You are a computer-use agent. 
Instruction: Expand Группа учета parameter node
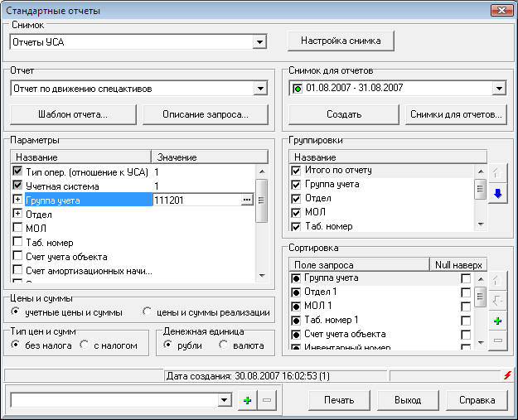point(17,199)
